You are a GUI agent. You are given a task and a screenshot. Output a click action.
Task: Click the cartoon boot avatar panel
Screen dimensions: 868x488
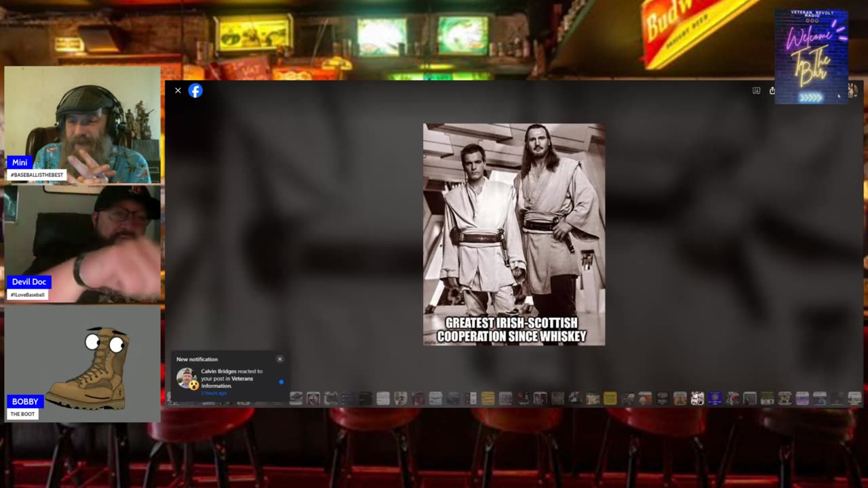point(83,364)
